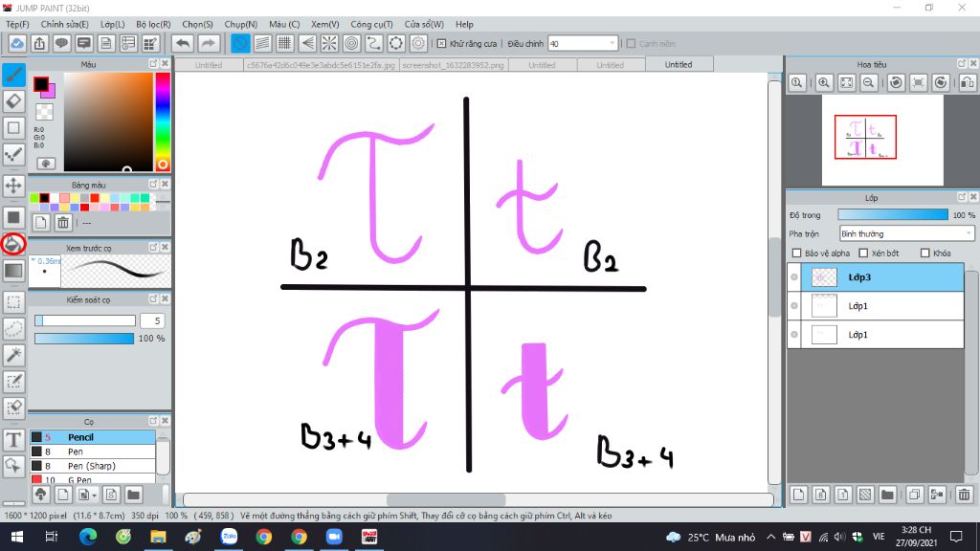Image resolution: width=980 pixels, height=551 pixels.
Task: Create a new layer folder
Action: coord(887,495)
